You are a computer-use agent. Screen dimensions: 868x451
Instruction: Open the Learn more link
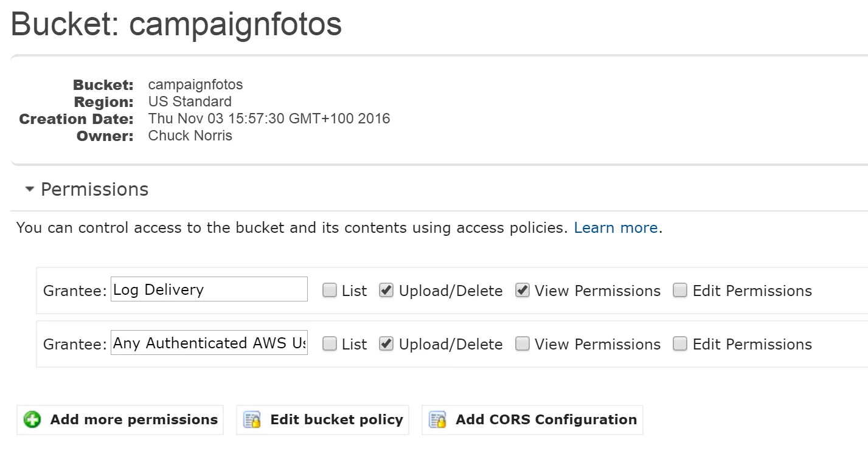(x=616, y=228)
